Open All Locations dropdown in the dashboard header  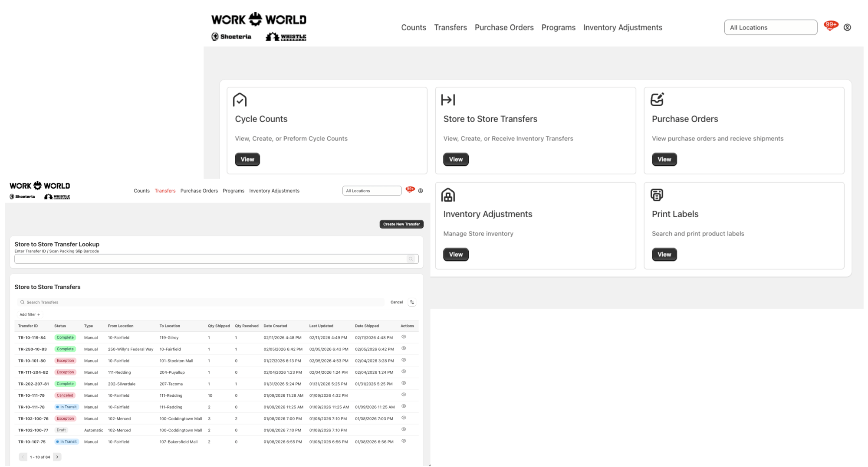(x=770, y=27)
